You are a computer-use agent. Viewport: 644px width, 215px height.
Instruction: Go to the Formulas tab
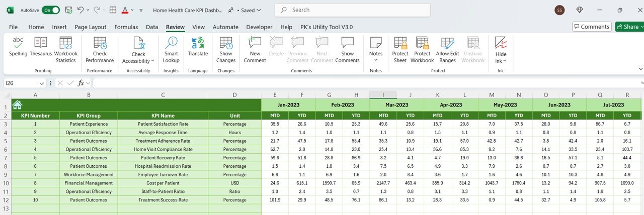click(x=126, y=27)
